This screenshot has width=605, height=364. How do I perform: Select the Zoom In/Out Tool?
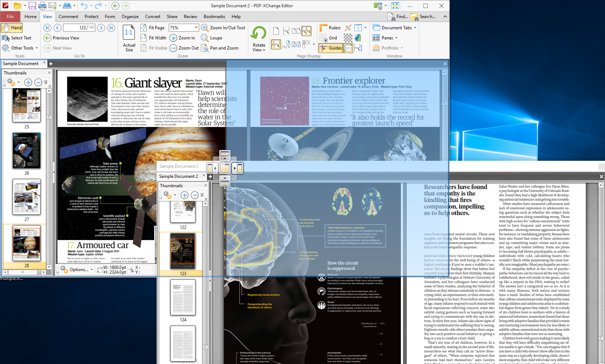point(223,27)
